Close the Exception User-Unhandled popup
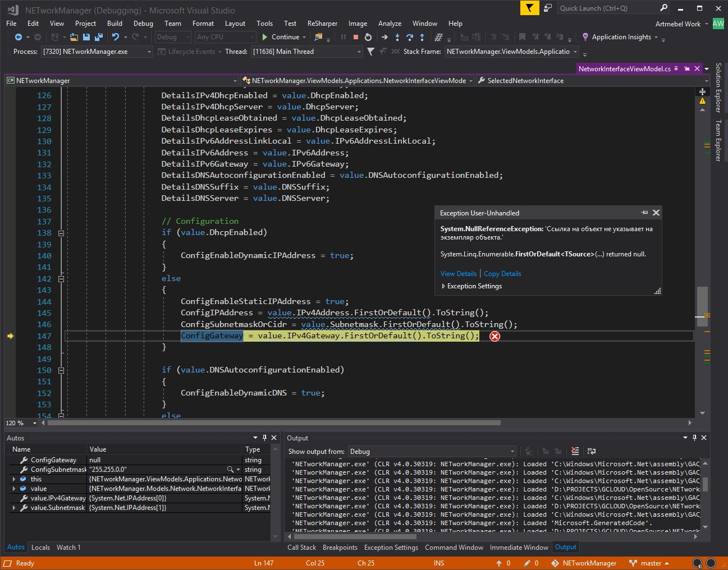This screenshot has width=728, height=570. click(x=656, y=213)
